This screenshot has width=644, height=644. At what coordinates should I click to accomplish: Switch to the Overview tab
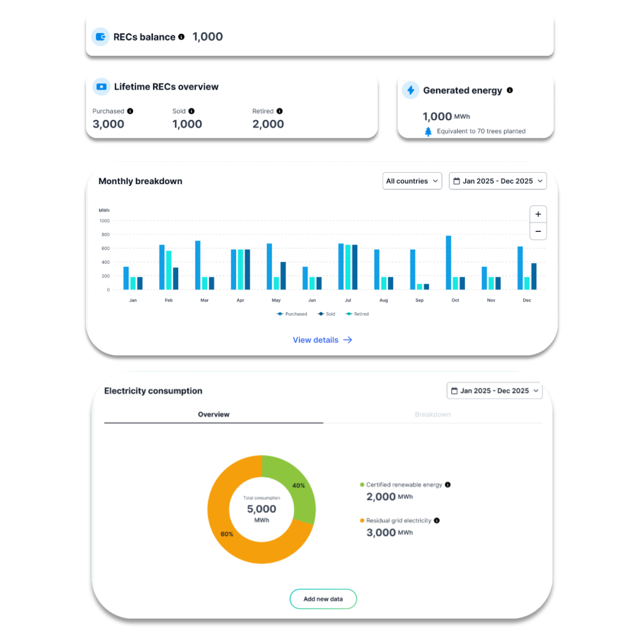tap(214, 414)
